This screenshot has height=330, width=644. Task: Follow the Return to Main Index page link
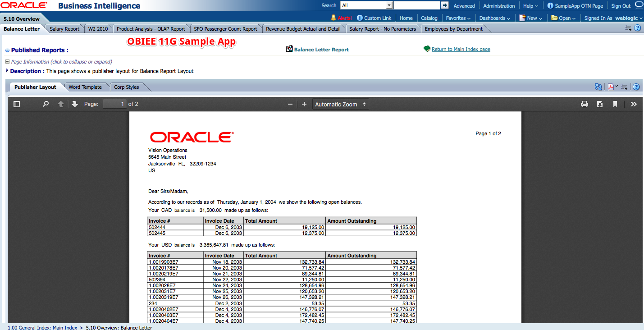tap(461, 49)
